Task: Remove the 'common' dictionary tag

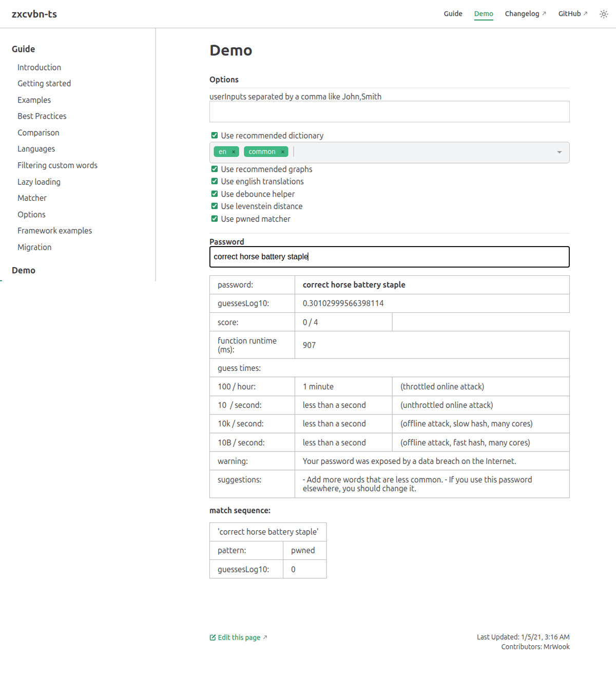Action: point(282,152)
